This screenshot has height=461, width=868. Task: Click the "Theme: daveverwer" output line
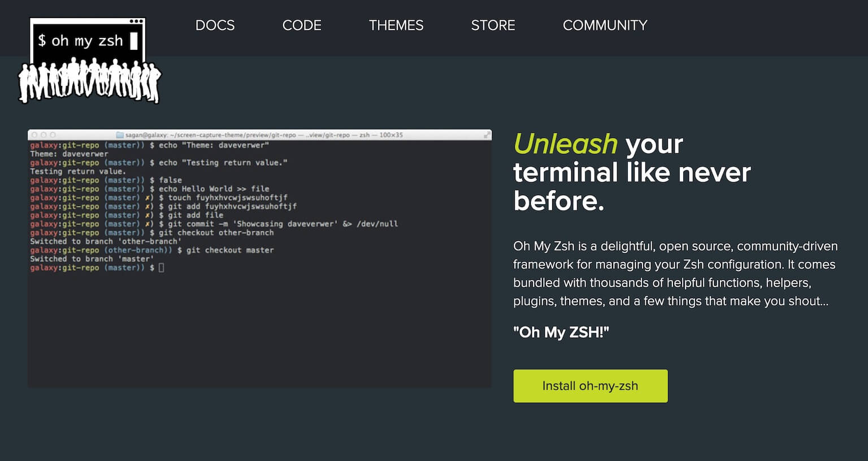(69, 154)
